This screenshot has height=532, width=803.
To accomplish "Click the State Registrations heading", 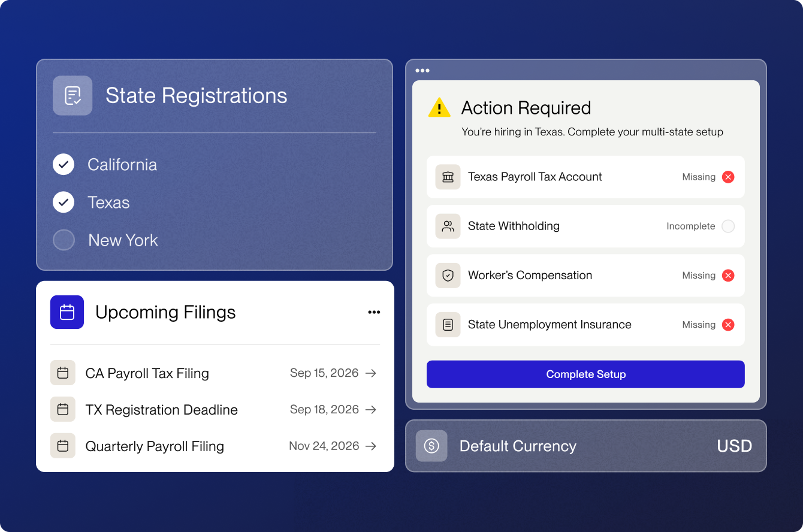I will (197, 95).
